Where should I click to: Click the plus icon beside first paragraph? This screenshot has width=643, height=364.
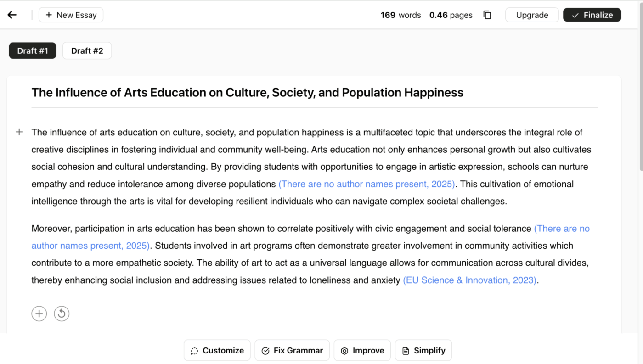point(19,132)
